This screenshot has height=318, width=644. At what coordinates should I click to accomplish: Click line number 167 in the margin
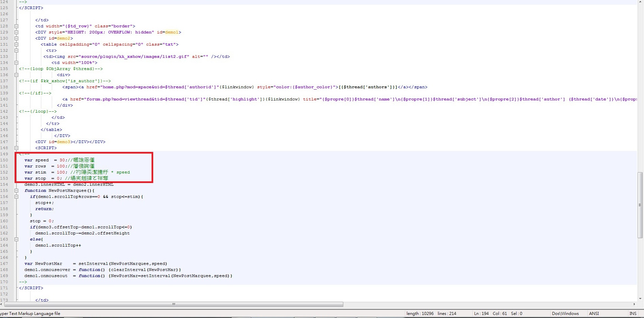(x=4, y=264)
